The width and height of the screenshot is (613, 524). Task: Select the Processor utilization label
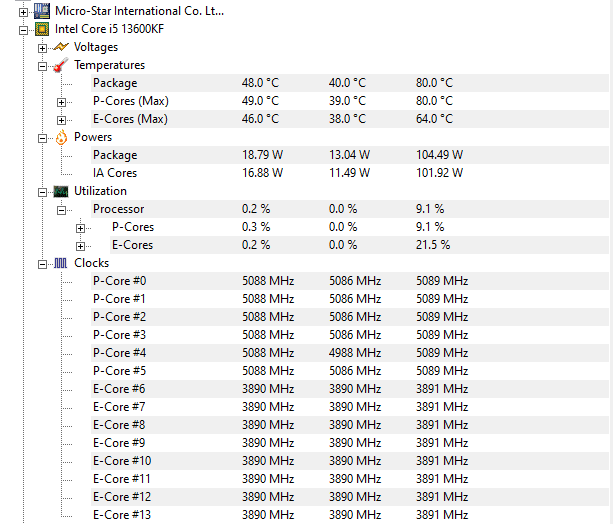118,209
